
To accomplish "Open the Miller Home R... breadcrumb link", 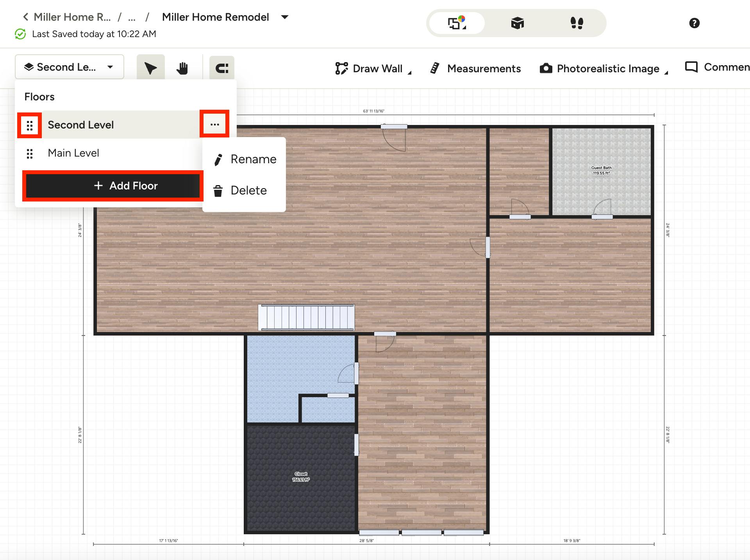I will tap(72, 17).
